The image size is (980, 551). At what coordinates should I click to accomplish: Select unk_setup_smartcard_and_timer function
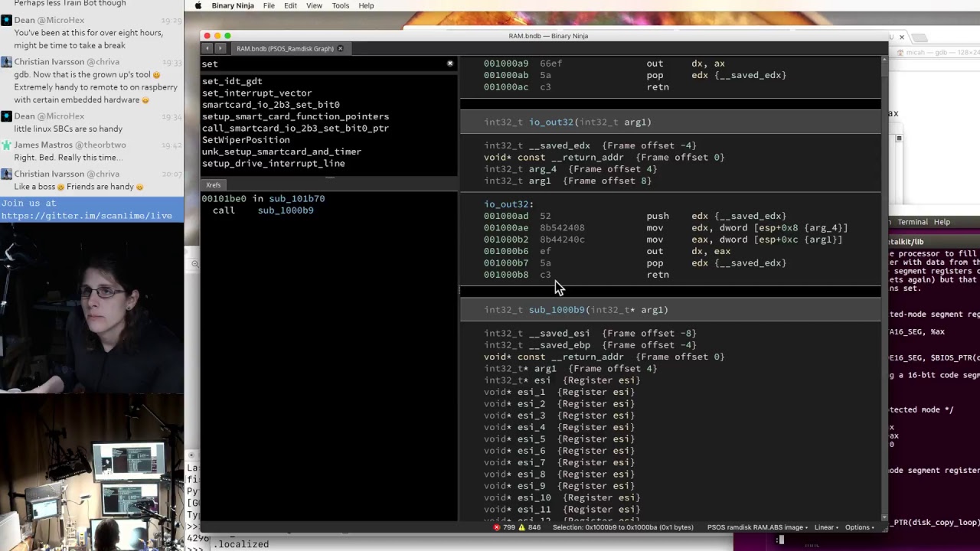coord(282,152)
